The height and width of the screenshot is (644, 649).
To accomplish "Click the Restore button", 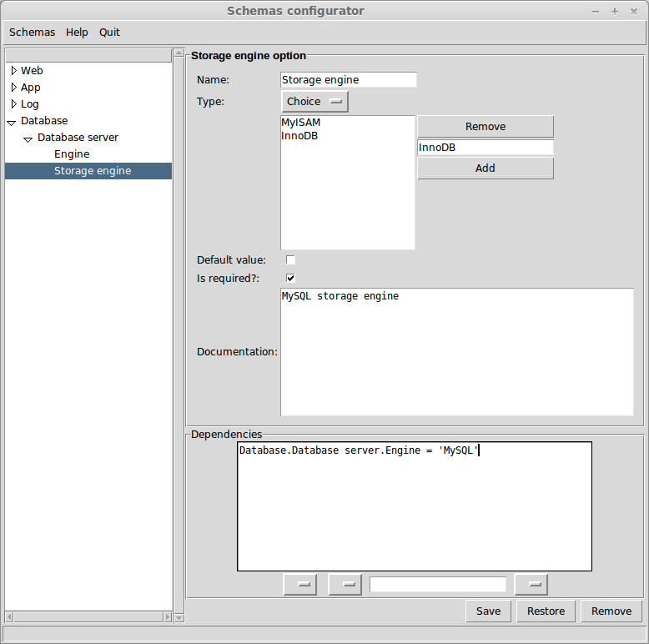I will [x=546, y=611].
